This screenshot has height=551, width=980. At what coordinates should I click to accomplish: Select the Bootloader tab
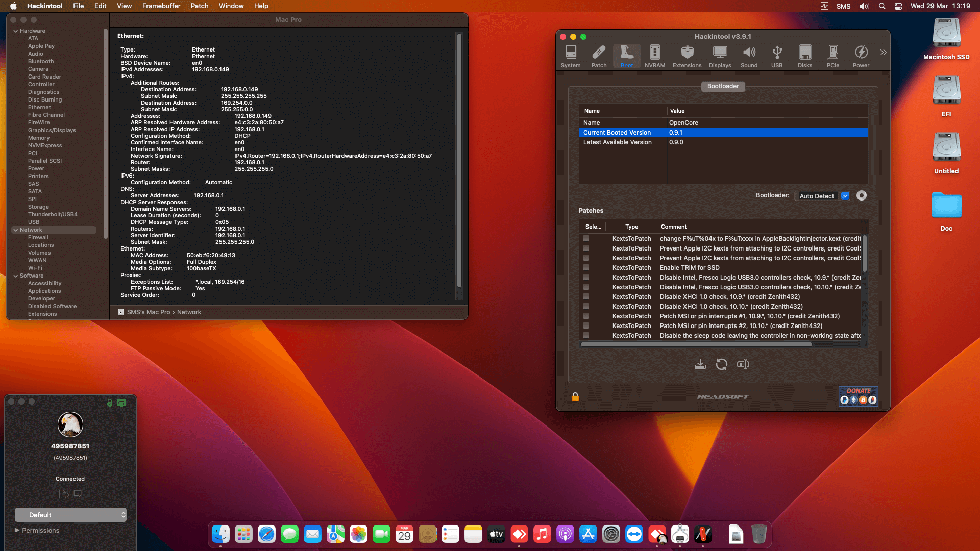[723, 86]
